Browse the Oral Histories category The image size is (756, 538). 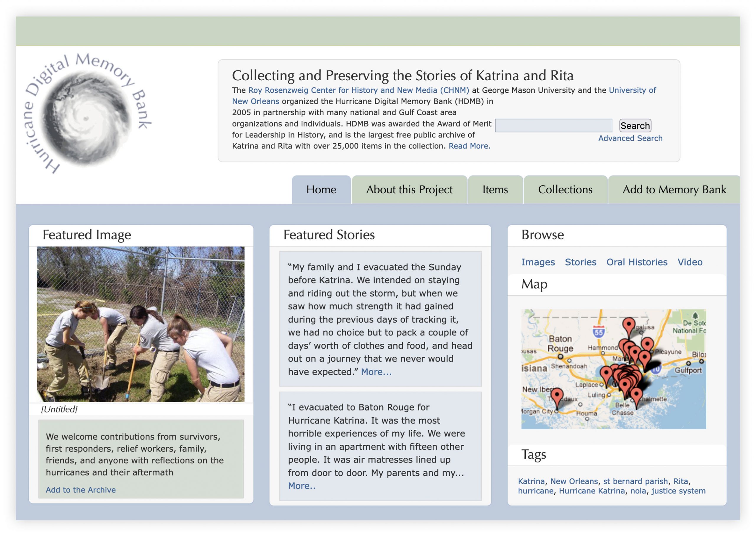tap(637, 262)
